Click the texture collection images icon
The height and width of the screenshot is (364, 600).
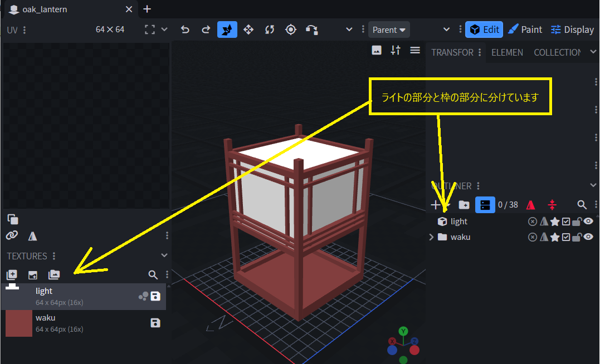(x=54, y=274)
